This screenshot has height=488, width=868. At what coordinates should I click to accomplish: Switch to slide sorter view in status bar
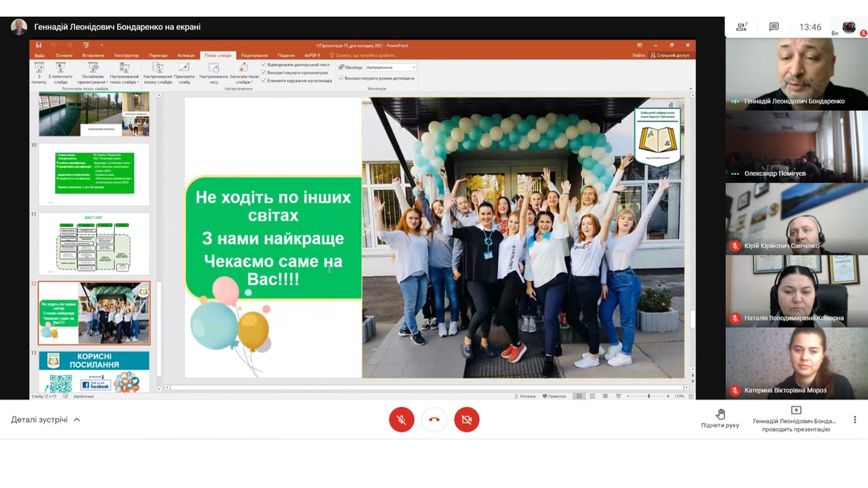click(x=592, y=396)
